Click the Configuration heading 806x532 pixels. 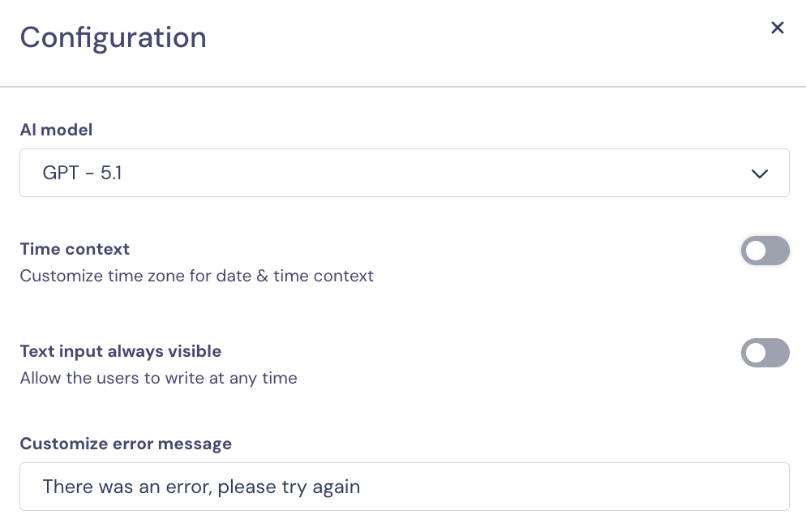(x=113, y=37)
